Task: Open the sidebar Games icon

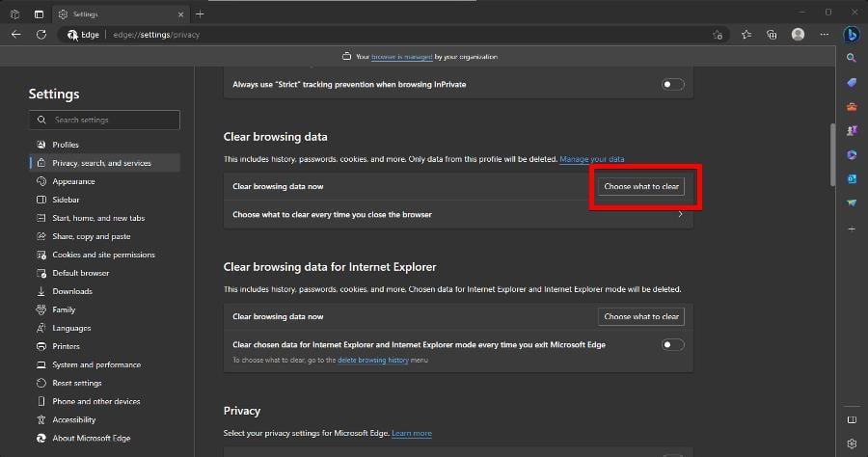Action: [852, 130]
